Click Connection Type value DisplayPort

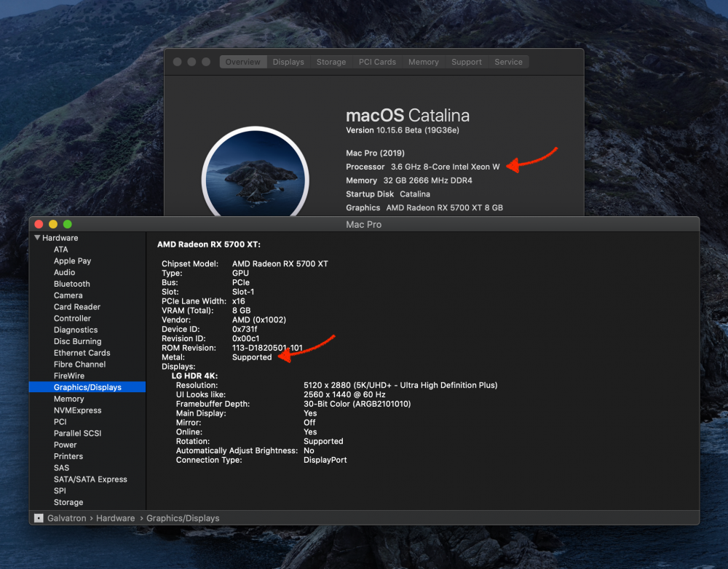325,460
